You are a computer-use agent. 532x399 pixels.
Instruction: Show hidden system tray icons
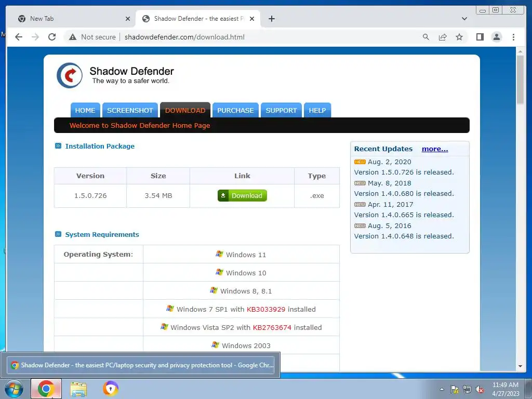click(442, 389)
